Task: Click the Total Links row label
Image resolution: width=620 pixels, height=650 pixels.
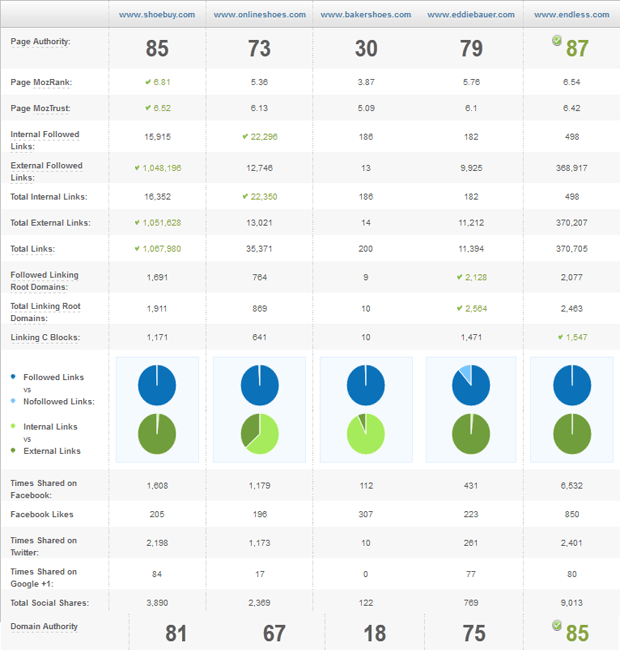Action: click(33, 249)
